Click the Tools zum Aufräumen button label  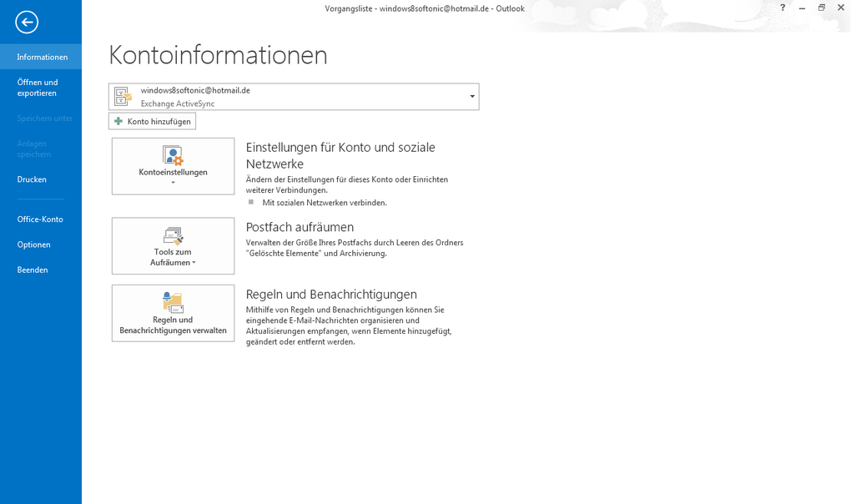point(171,257)
